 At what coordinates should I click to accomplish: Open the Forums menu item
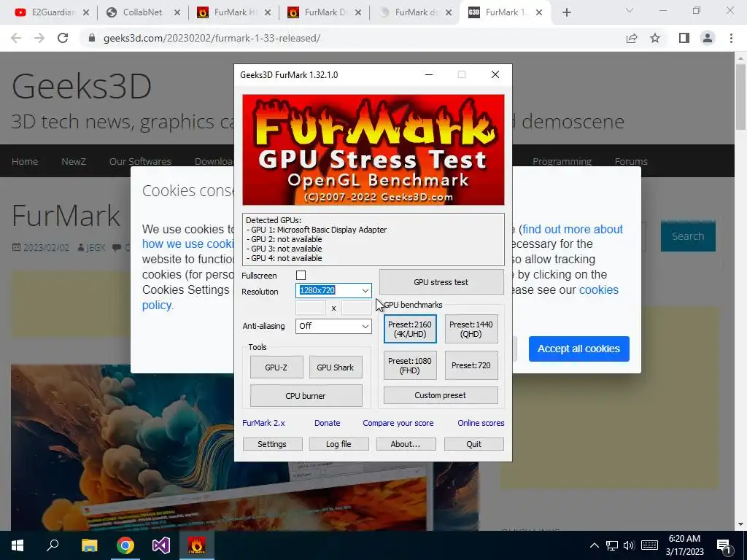pos(631,161)
